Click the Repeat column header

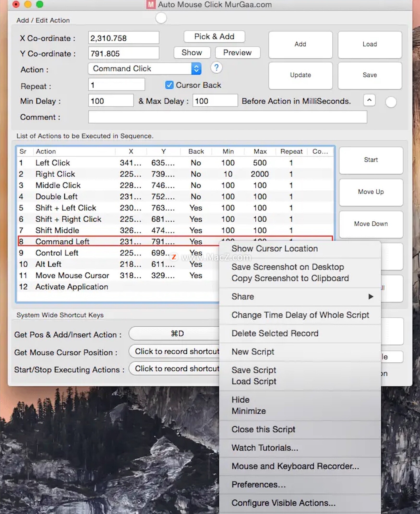pos(291,152)
